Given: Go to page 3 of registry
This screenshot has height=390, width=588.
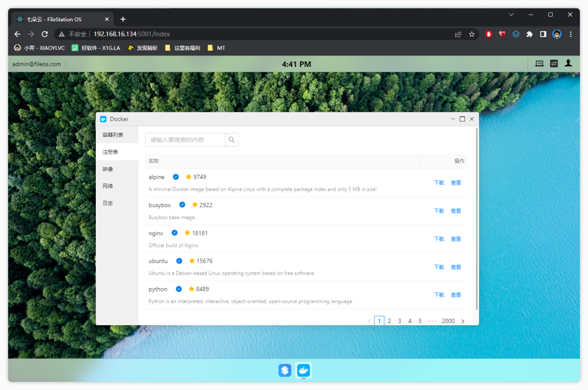Looking at the screenshot, I should pos(400,321).
